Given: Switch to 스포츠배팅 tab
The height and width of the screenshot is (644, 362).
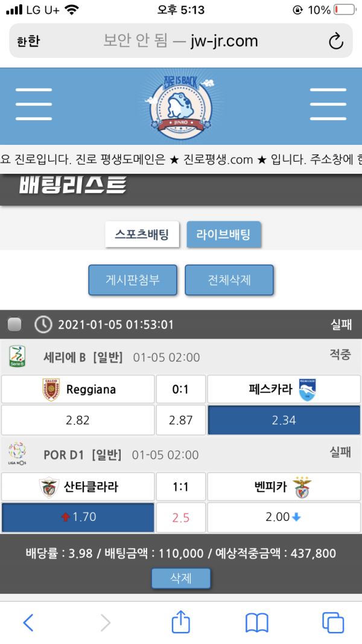Looking at the screenshot, I should [x=142, y=234].
